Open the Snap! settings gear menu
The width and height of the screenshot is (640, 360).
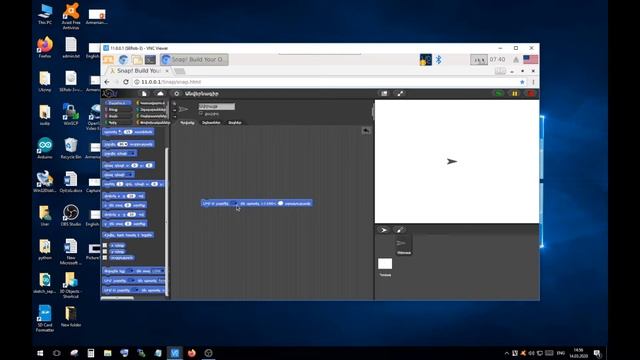point(176,93)
